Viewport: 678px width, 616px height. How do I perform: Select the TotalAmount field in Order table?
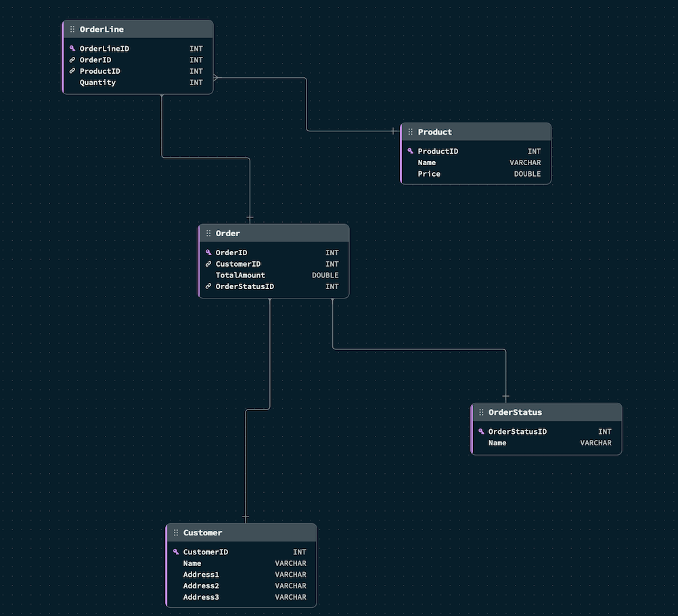coord(274,275)
